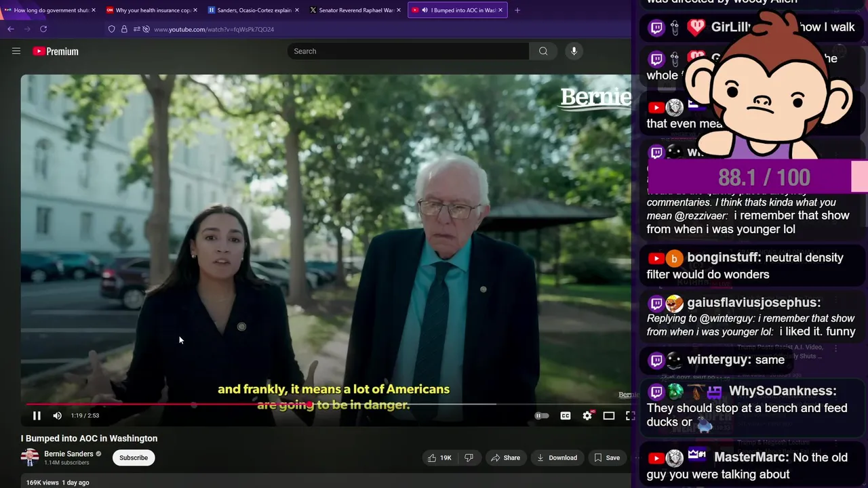This screenshot has width=868, height=488.
Task: Click the magnifier search button
Action: pos(543,51)
